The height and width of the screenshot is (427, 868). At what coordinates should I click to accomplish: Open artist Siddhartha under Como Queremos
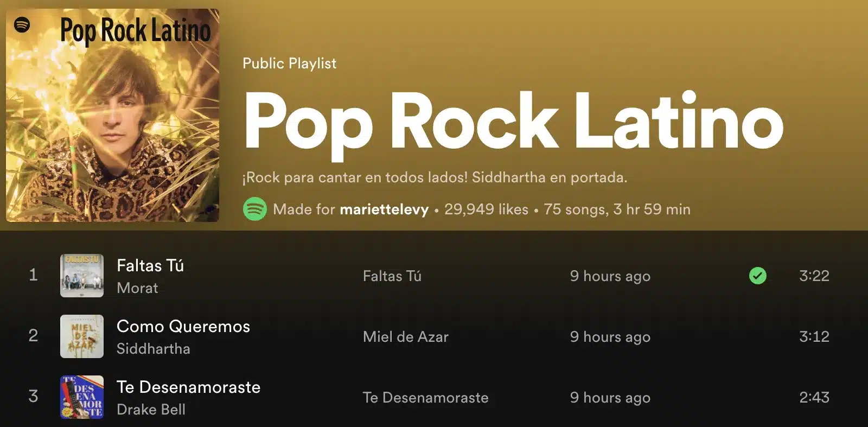click(x=154, y=349)
